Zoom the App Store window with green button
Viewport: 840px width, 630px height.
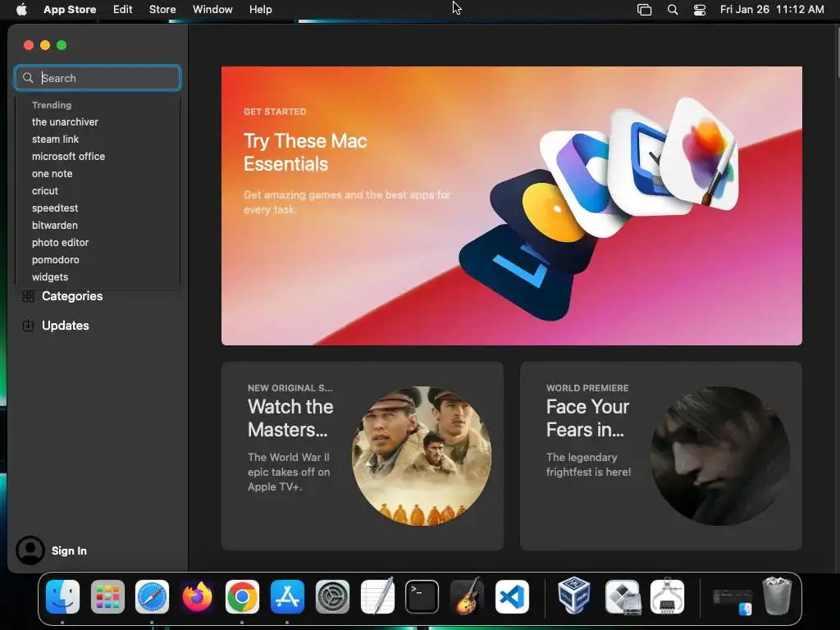click(62, 45)
